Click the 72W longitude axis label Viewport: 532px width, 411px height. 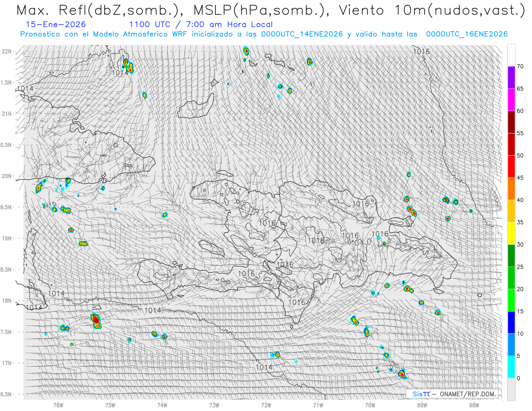point(266,404)
